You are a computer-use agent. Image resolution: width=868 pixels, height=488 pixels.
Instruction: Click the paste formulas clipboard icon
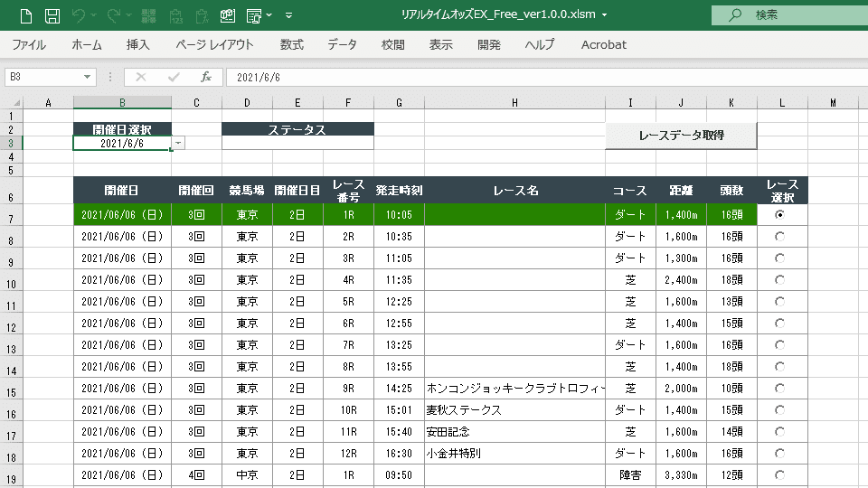click(x=202, y=16)
